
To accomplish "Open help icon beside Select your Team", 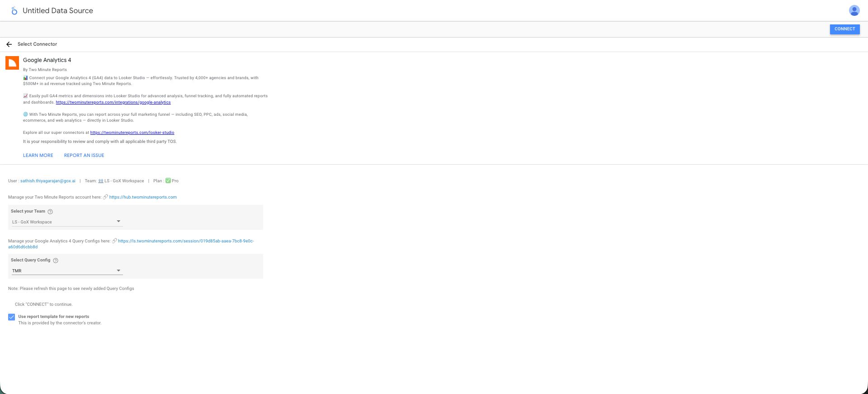I will (50, 212).
